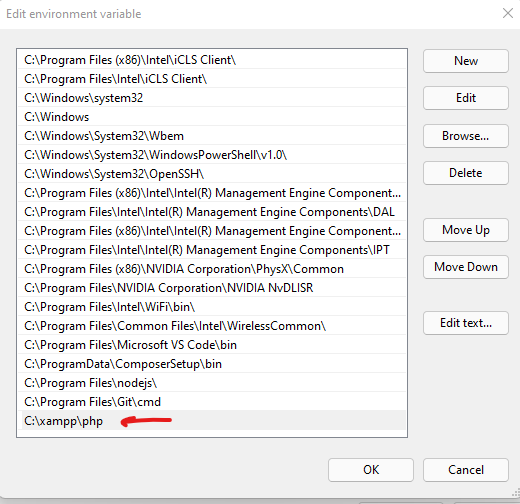The image size is (520, 504).
Task: Select the OpenSSH path entry
Action: click(x=212, y=174)
